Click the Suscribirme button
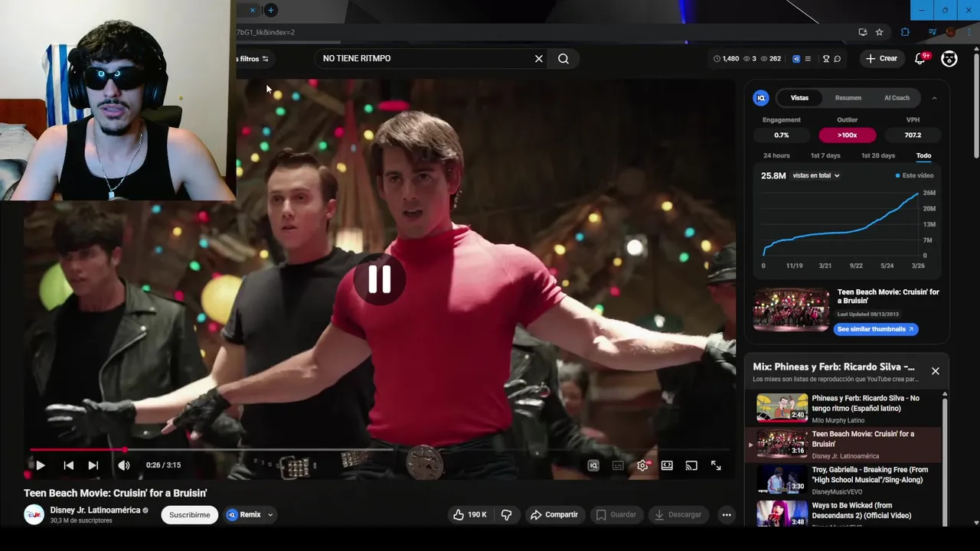 pos(190,515)
